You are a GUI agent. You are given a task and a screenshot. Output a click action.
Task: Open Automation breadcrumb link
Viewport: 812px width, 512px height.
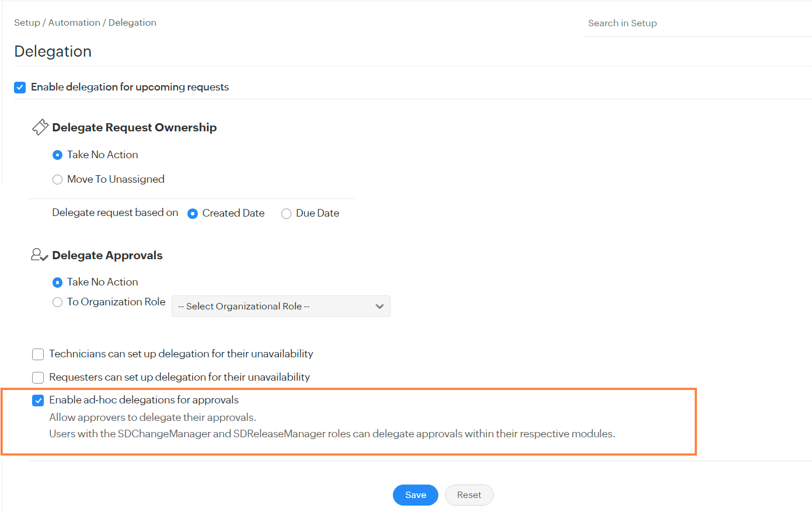(74, 23)
